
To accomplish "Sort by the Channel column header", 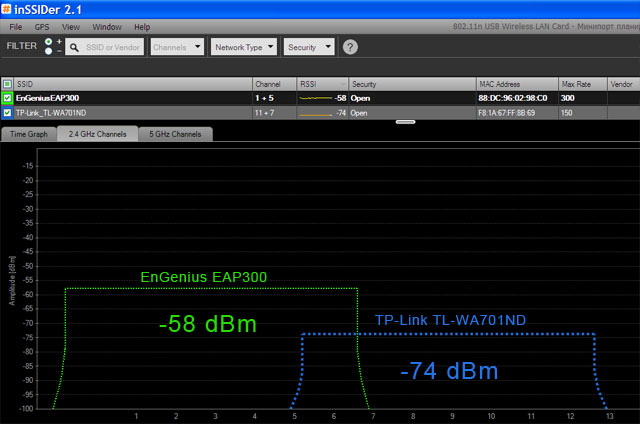I will [x=274, y=84].
